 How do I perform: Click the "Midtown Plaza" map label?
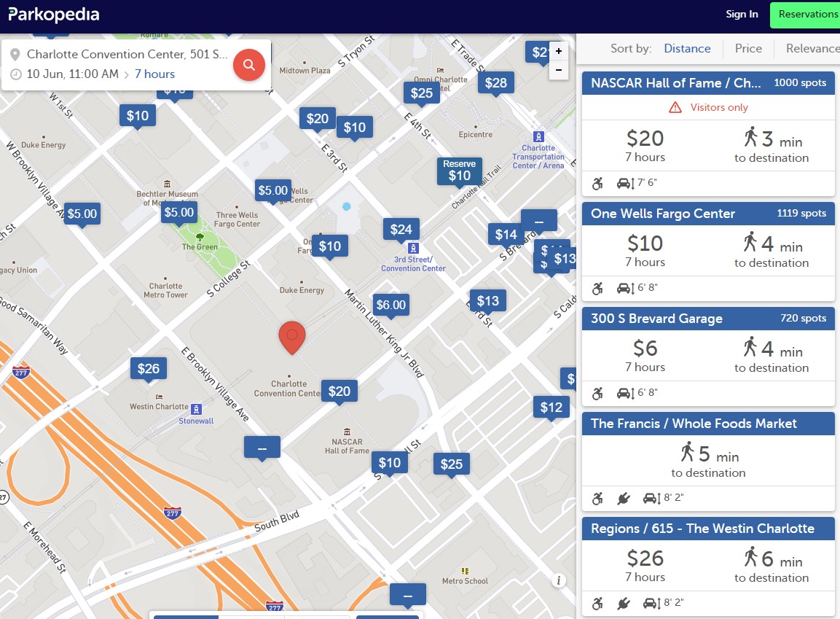click(x=305, y=71)
